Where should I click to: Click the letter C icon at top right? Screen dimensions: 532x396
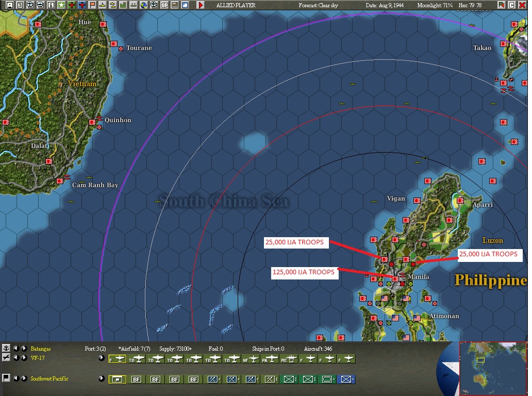512,5
